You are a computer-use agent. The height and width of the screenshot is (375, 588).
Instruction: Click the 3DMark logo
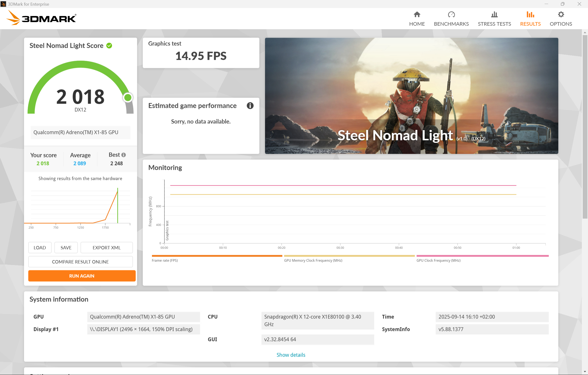[41, 18]
